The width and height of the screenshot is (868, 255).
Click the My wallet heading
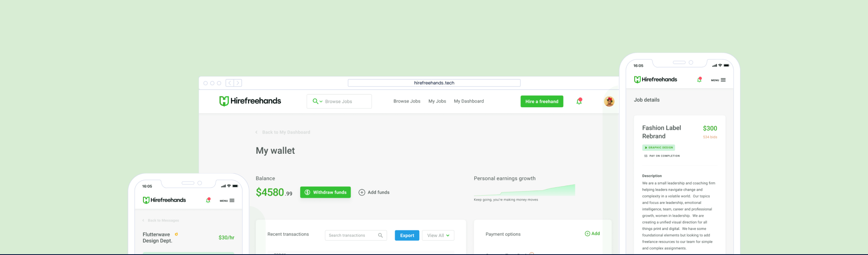(x=275, y=151)
